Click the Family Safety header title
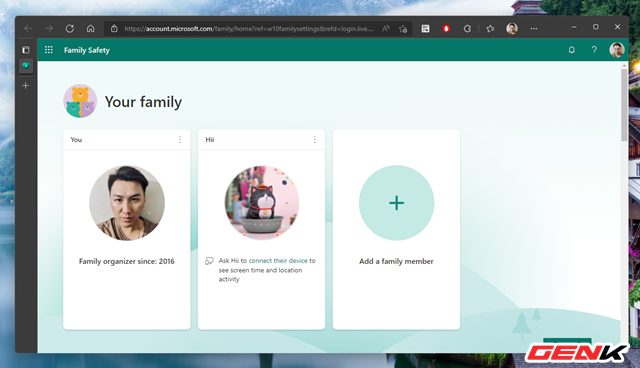This screenshot has width=640, height=368. tap(87, 50)
